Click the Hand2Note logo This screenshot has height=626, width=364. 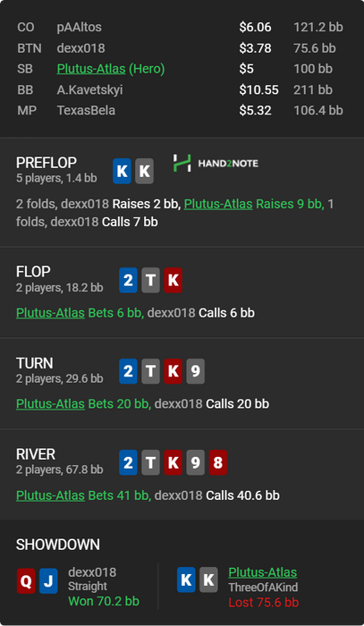(216, 164)
